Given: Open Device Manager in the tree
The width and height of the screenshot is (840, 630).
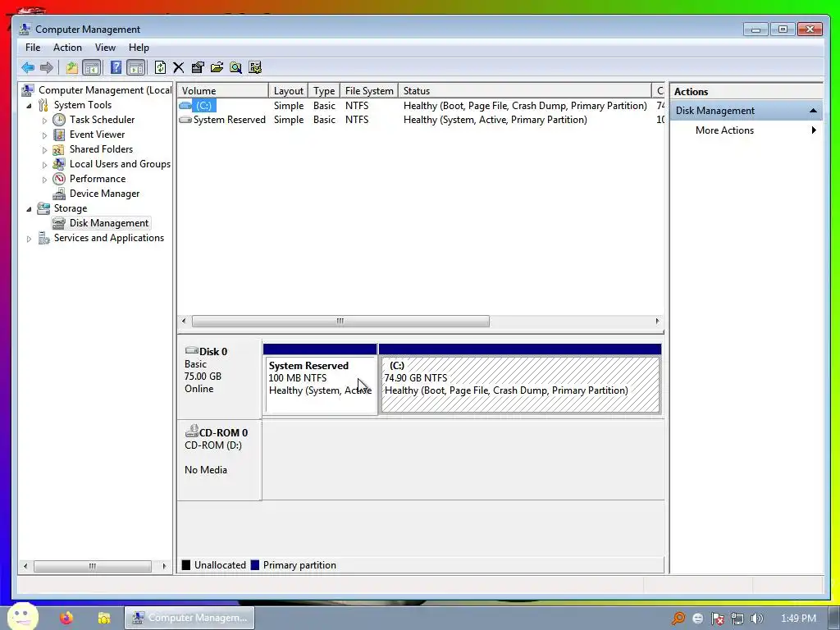Looking at the screenshot, I should [x=104, y=194].
